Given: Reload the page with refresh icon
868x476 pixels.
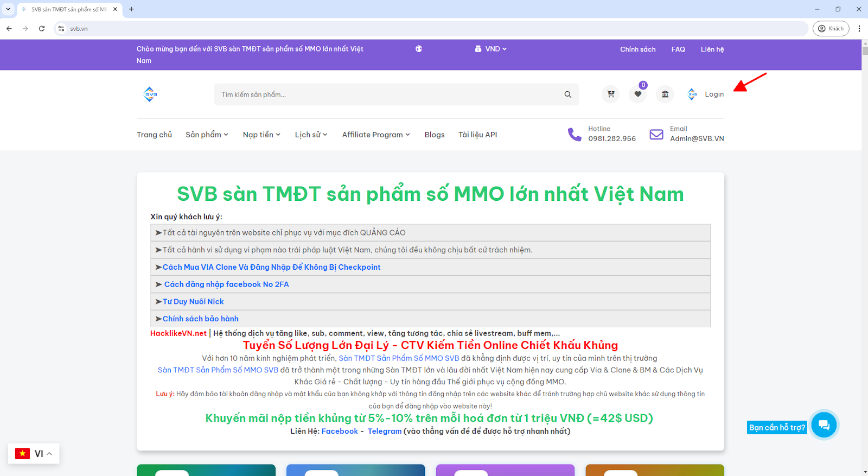Looking at the screenshot, I should (x=42, y=29).
